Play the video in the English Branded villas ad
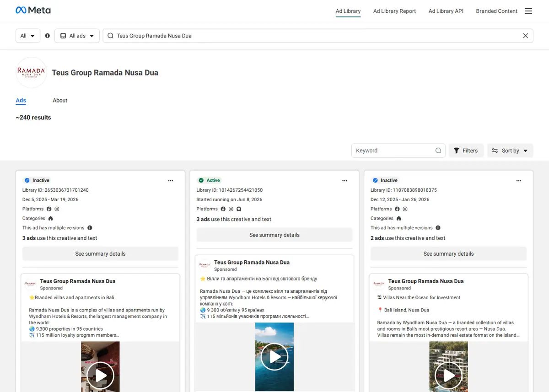This screenshot has width=549, height=392. (x=100, y=376)
